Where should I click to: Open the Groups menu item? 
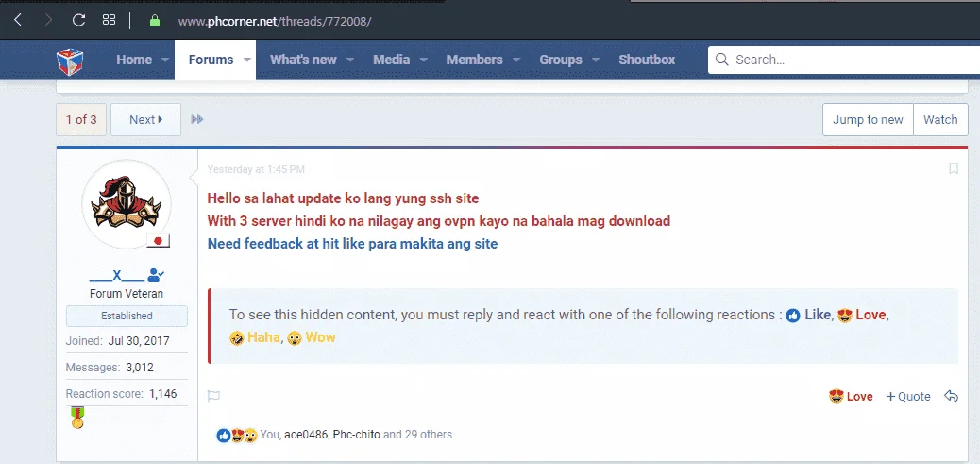[x=561, y=60]
